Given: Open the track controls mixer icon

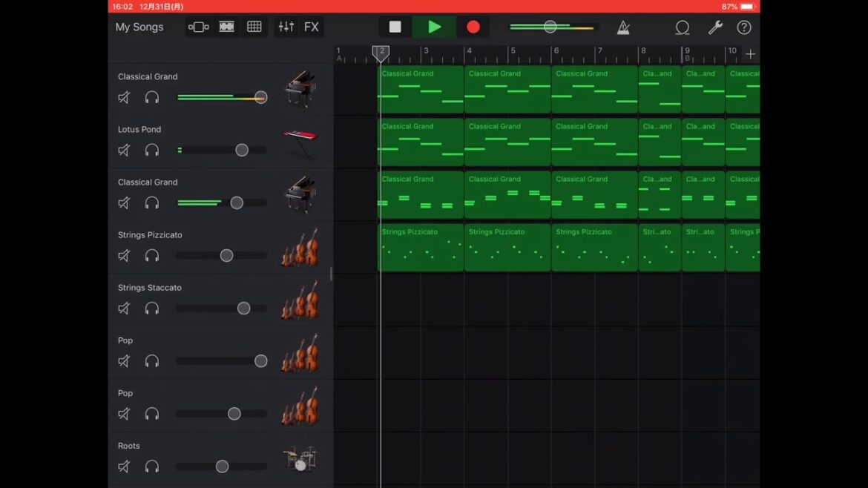Looking at the screenshot, I should point(286,27).
